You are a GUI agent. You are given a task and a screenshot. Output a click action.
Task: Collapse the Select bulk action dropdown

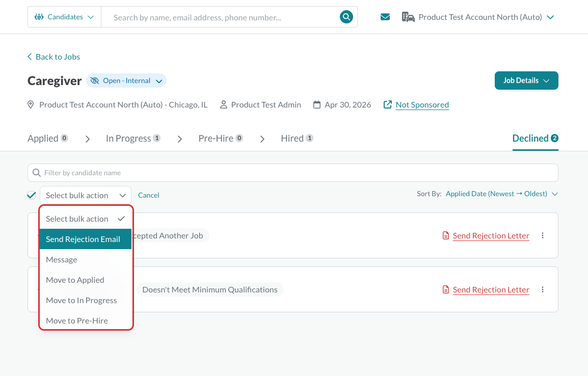[86, 195]
